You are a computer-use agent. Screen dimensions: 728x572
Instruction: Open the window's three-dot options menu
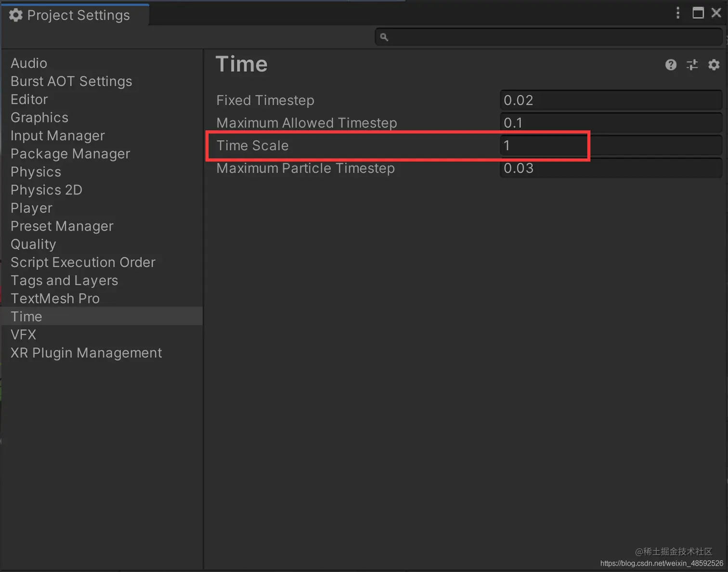point(678,13)
